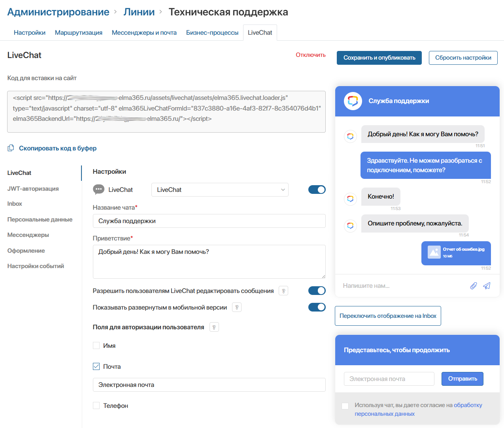Click the paperclip attachment icon in chat preview
Image resolution: width=504 pixels, height=428 pixels.
click(x=474, y=285)
